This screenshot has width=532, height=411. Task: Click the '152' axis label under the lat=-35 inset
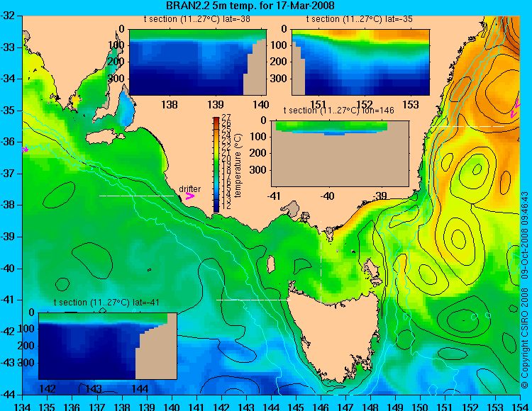pos(365,104)
